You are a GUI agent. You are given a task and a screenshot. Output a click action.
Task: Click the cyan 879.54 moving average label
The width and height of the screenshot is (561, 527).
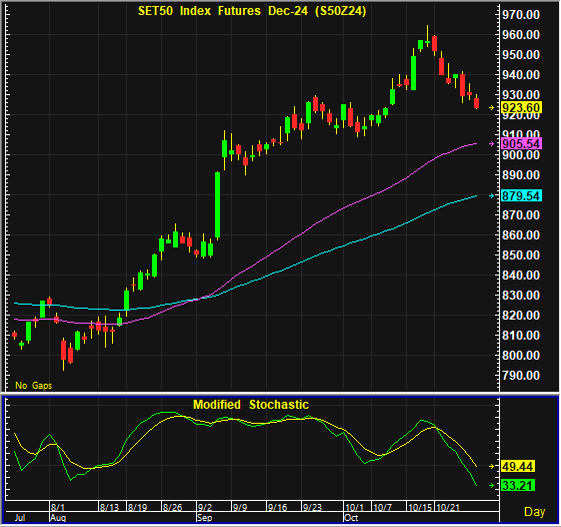click(x=522, y=196)
